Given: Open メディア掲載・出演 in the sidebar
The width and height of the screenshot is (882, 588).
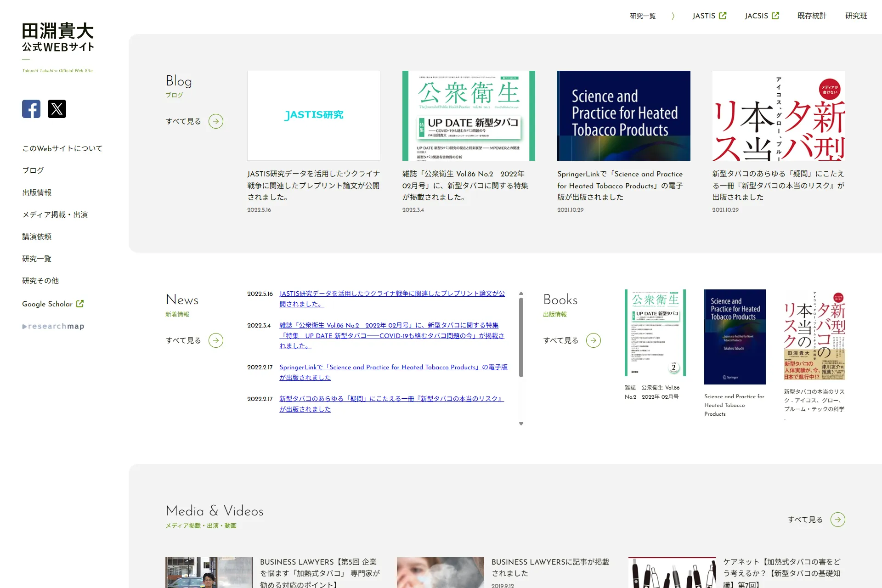Looking at the screenshot, I should coord(55,215).
